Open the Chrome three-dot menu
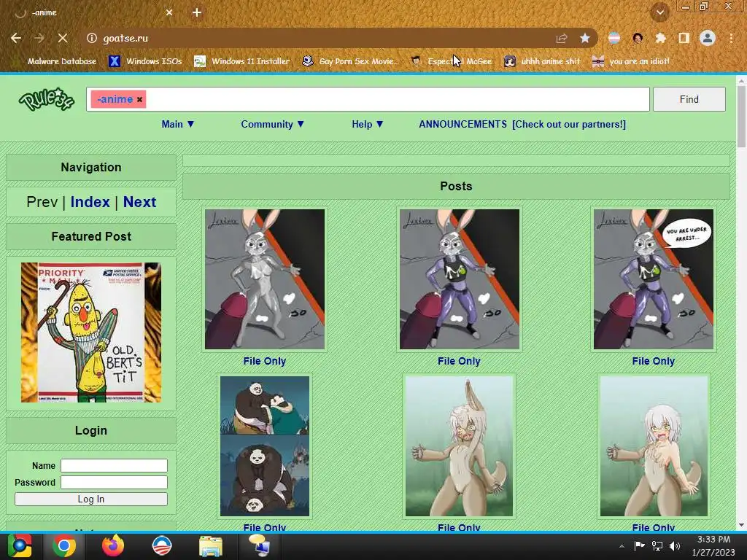This screenshot has height=560, width=747. coord(731,38)
